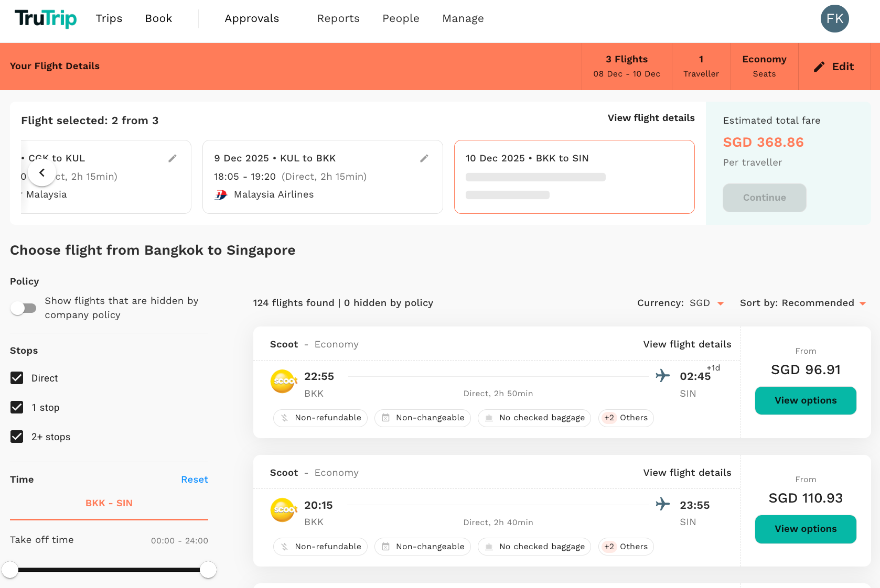880x588 pixels.
Task: Click airplane icon on the 20:15 flight route
Action: coord(663,504)
